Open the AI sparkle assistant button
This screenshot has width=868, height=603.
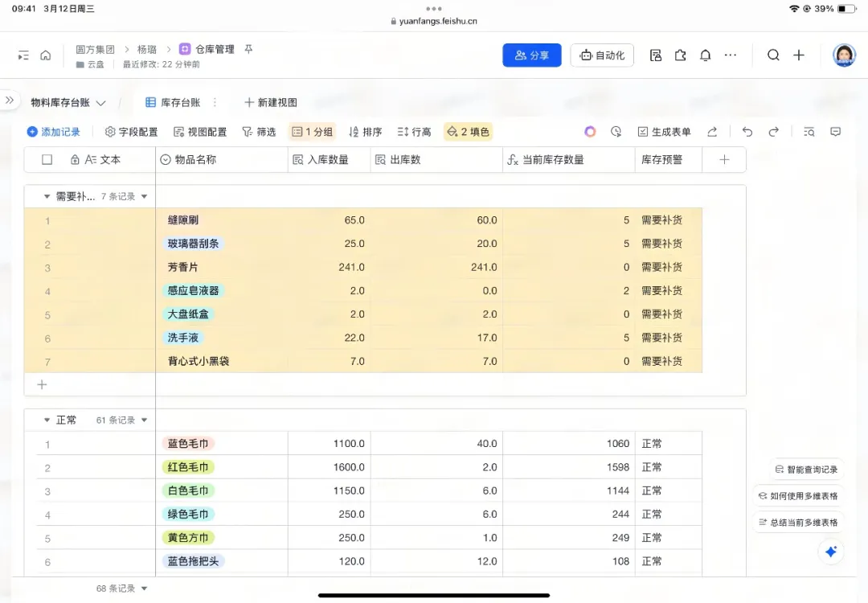pos(831,552)
